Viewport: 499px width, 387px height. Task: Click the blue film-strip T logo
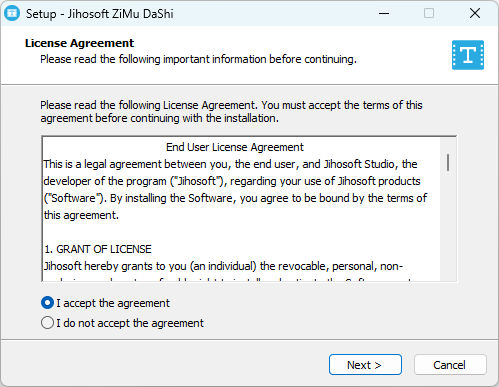(x=468, y=55)
